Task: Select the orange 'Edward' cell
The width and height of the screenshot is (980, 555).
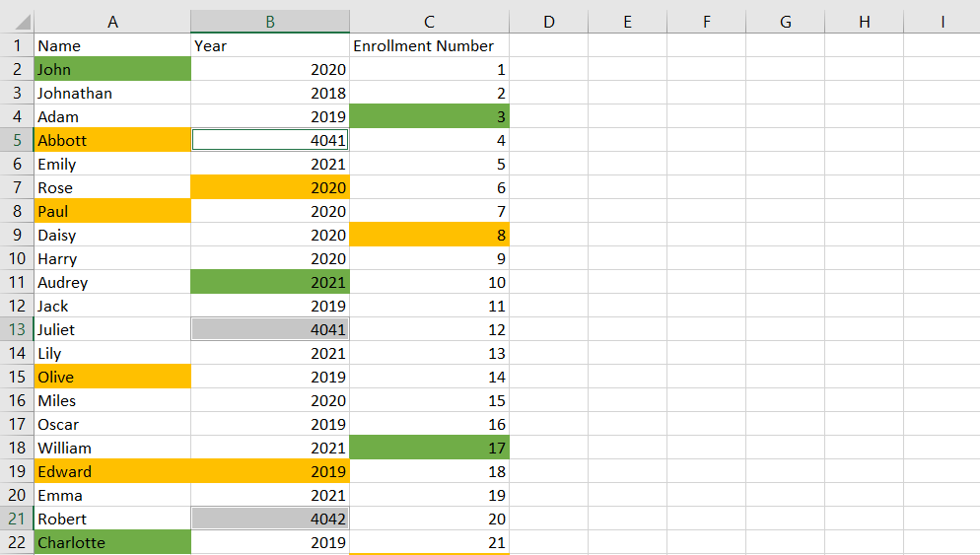Action: click(x=112, y=471)
